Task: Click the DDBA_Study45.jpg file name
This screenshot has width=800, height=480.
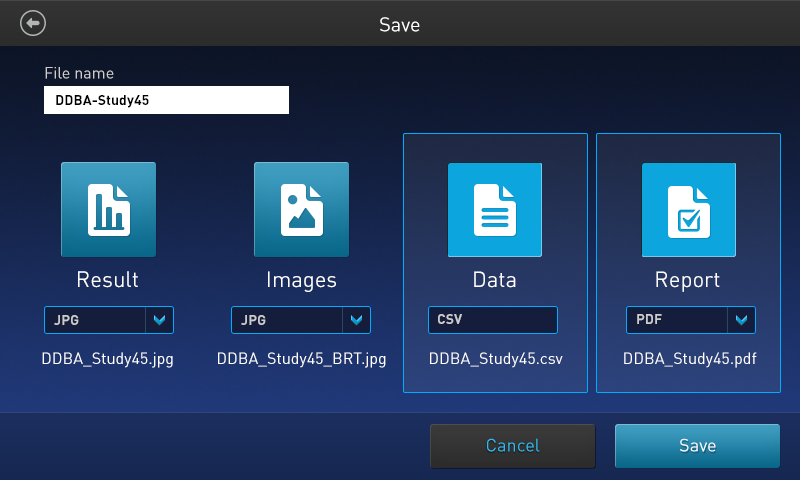Action: [108, 359]
